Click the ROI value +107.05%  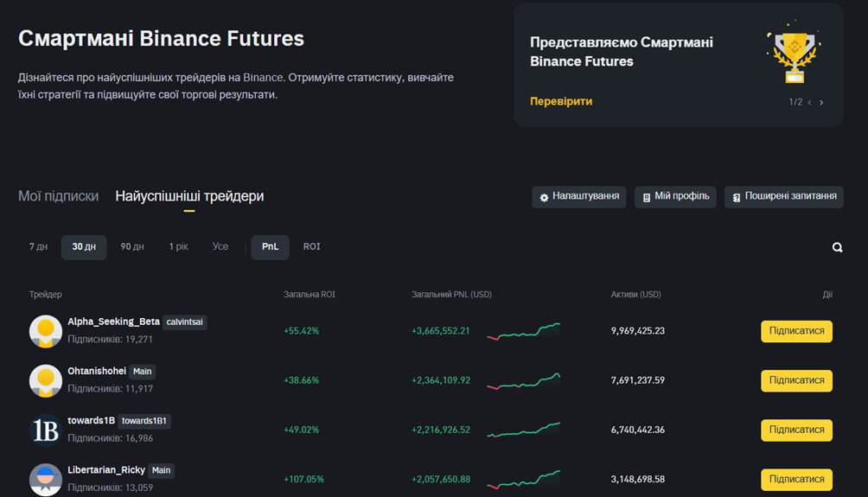click(x=304, y=480)
